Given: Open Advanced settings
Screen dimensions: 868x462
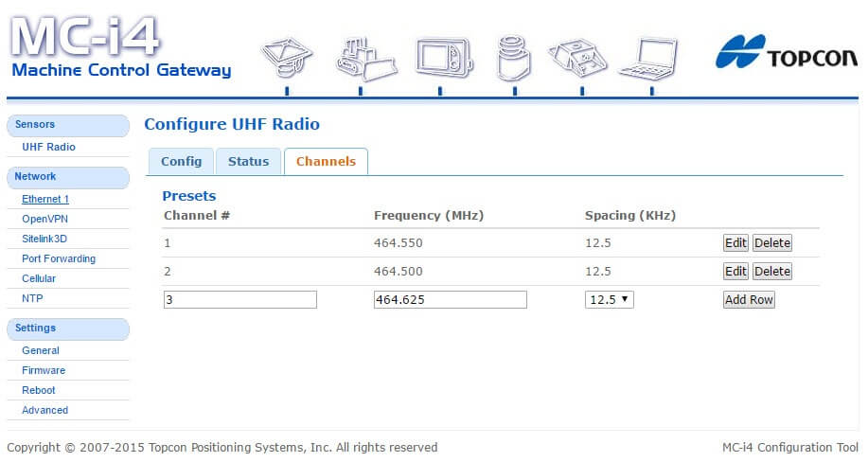Looking at the screenshot, I should [x=44, y=411].
